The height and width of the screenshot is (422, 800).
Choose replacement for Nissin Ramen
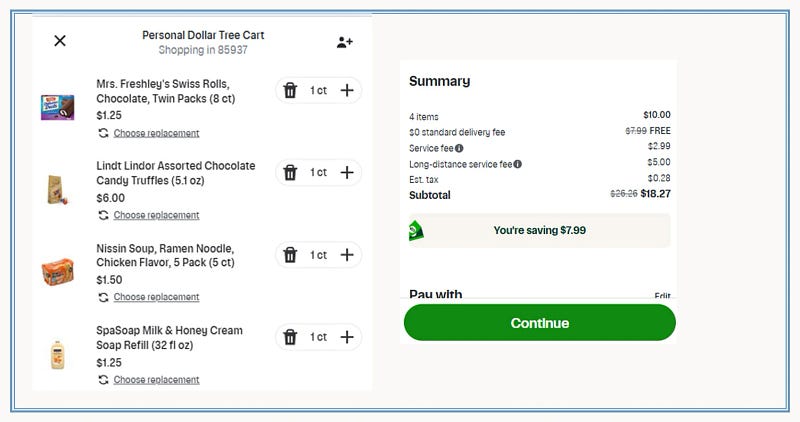156,297
